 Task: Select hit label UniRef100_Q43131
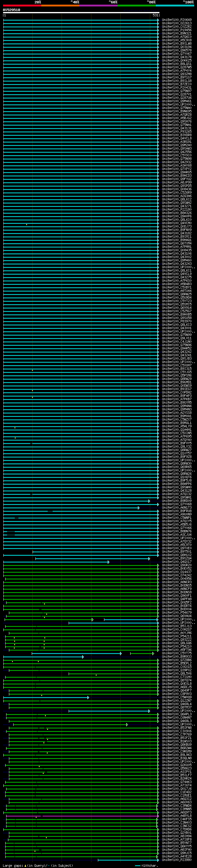pyautogui.click(x=177, y=128)
